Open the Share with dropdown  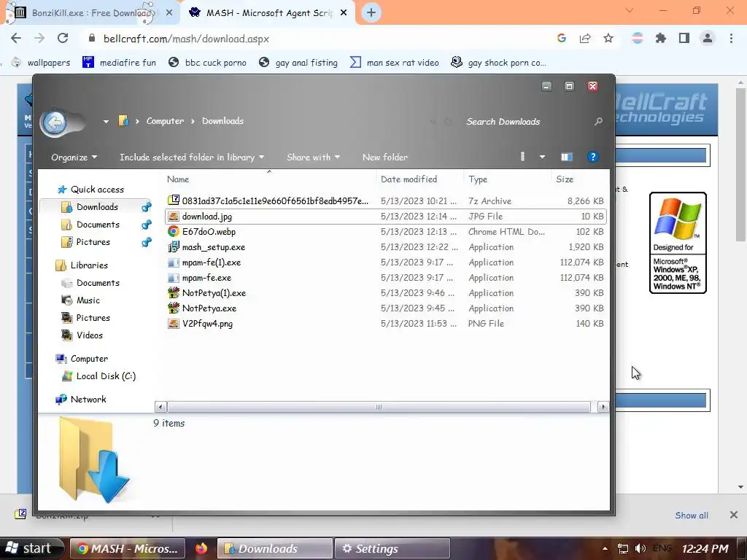pyautogui.click(x=313, y=157)
